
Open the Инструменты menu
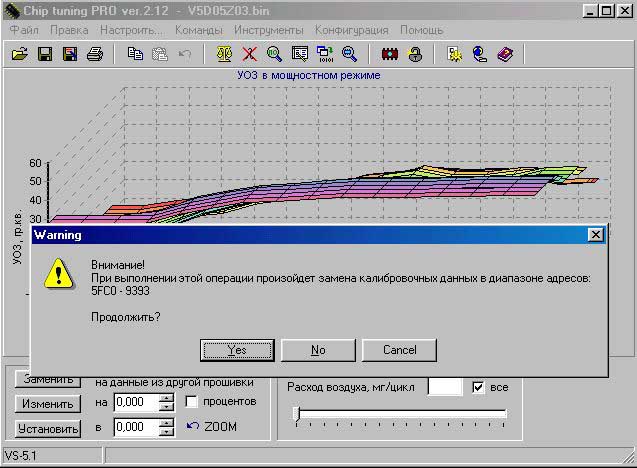[x=269, y=30]
